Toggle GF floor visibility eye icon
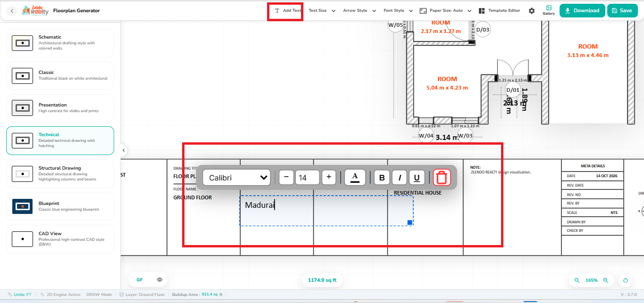Screen dimensions: 644x303 tap(159, 280)
